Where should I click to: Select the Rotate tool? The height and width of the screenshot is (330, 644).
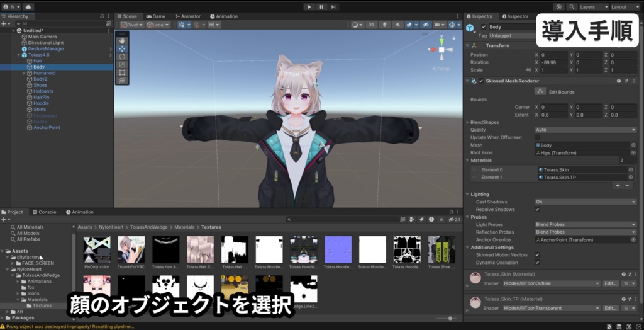click(x=122, y=57)
